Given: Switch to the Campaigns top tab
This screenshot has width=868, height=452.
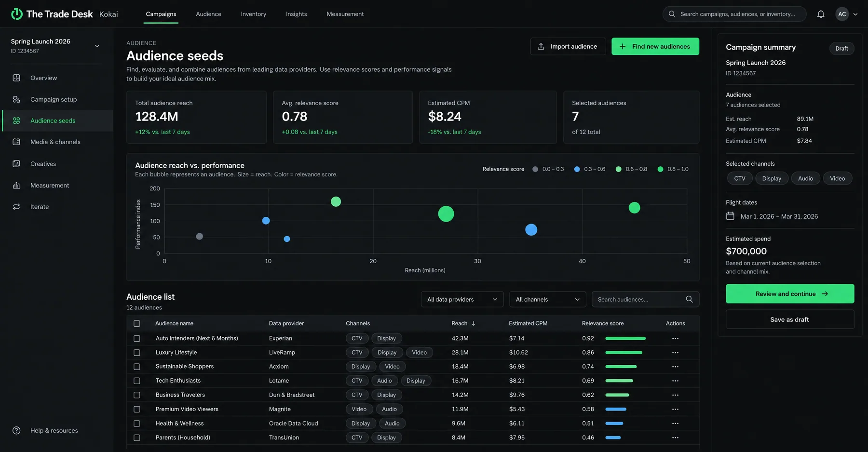Looking at the screenshot, I should pos(161,14).
